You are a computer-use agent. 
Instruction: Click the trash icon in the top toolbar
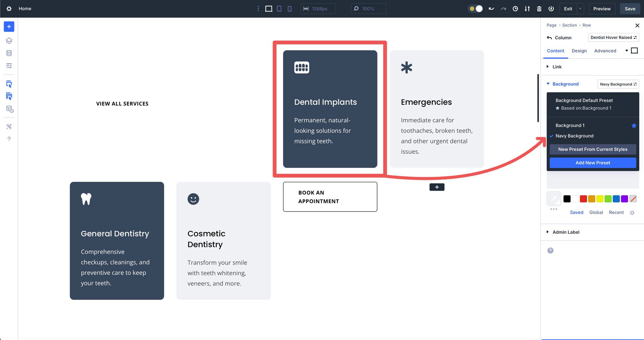click(539, 9)
